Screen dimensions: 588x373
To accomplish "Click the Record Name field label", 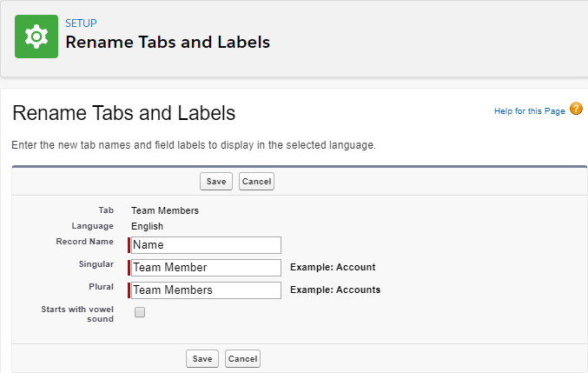I will click(x=85, y=242).
